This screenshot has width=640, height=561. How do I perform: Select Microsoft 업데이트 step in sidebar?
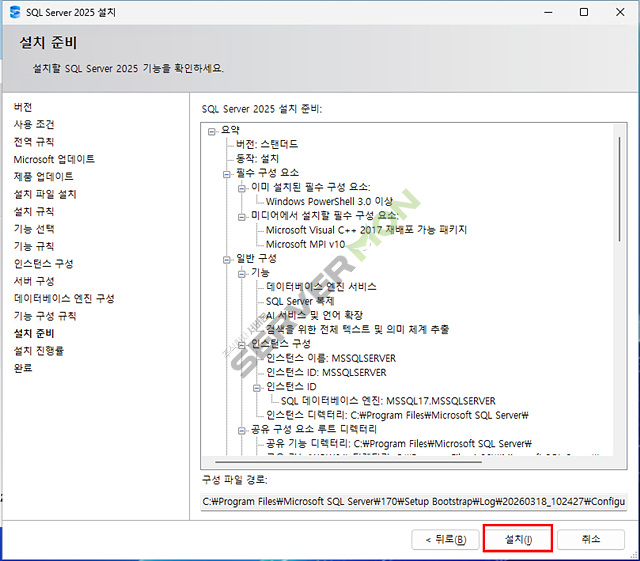[x=54, y=159]
